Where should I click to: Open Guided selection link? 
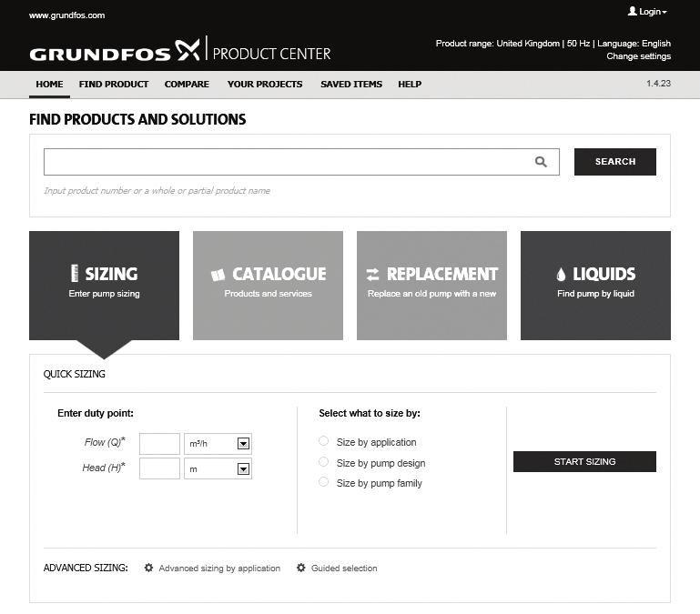coord(344,568)
